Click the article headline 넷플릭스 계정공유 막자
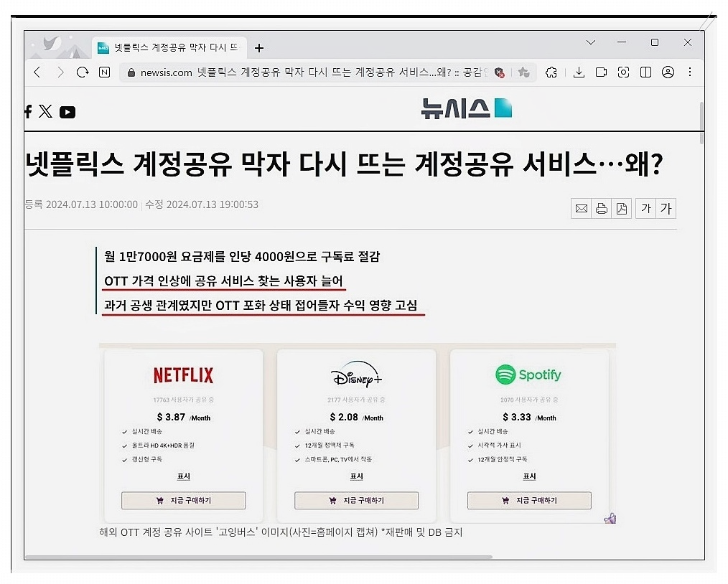 click(344, 164)
